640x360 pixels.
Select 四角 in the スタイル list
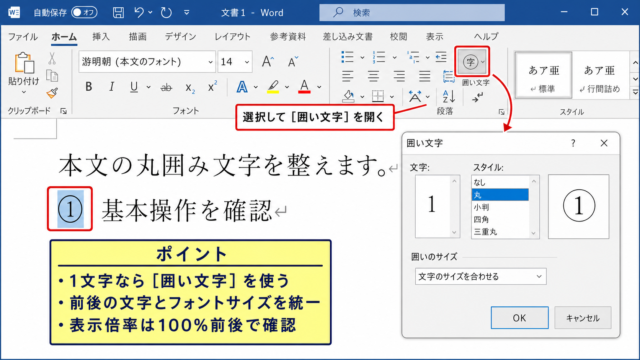pos(500,219)
